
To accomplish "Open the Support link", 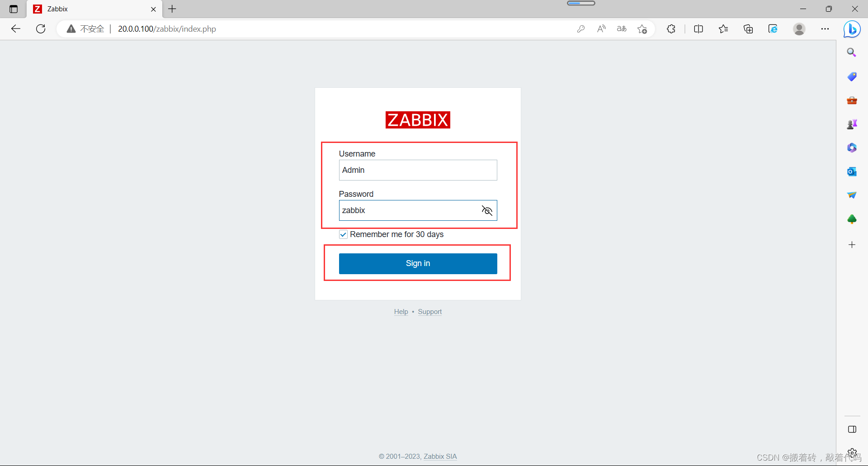I will pyautogui.click(x=429, y=312).
